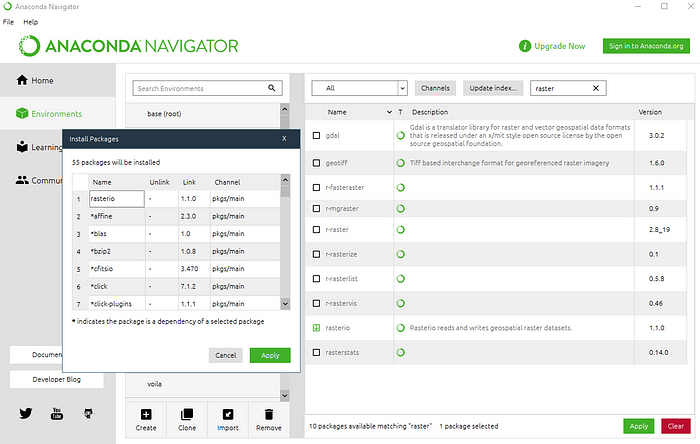Open the YouTube icon link
This screenshot has height=444, width=700.
coord(57,414)
